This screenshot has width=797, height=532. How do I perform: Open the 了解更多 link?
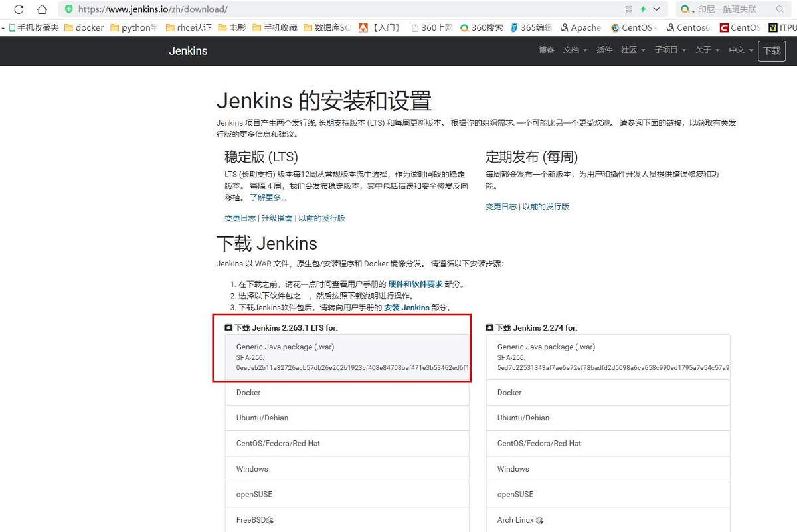(268, 197)
